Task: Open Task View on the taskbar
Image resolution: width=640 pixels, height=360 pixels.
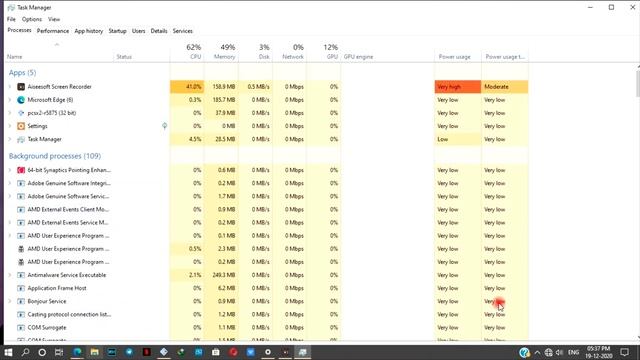Action: coord(59,352)
